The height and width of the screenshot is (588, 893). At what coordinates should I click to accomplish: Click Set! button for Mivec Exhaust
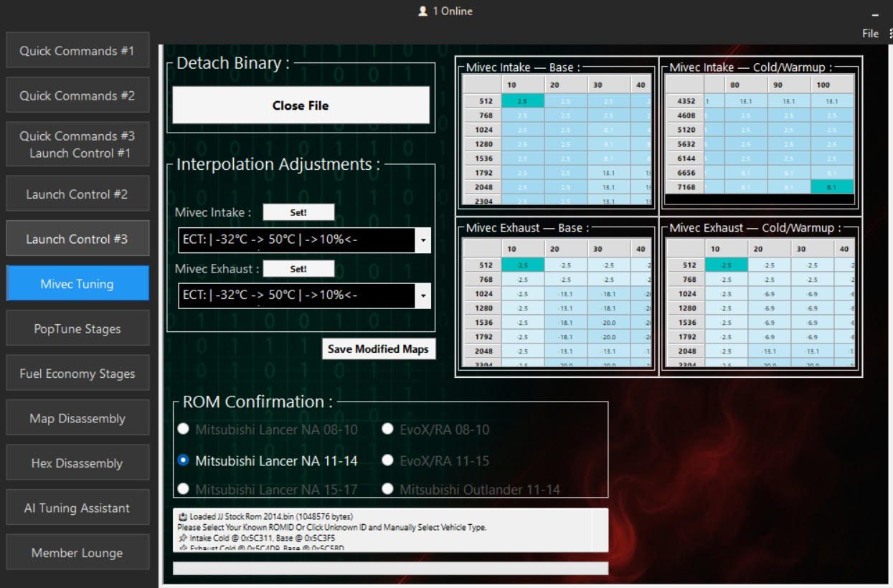(x=298, y=269)
